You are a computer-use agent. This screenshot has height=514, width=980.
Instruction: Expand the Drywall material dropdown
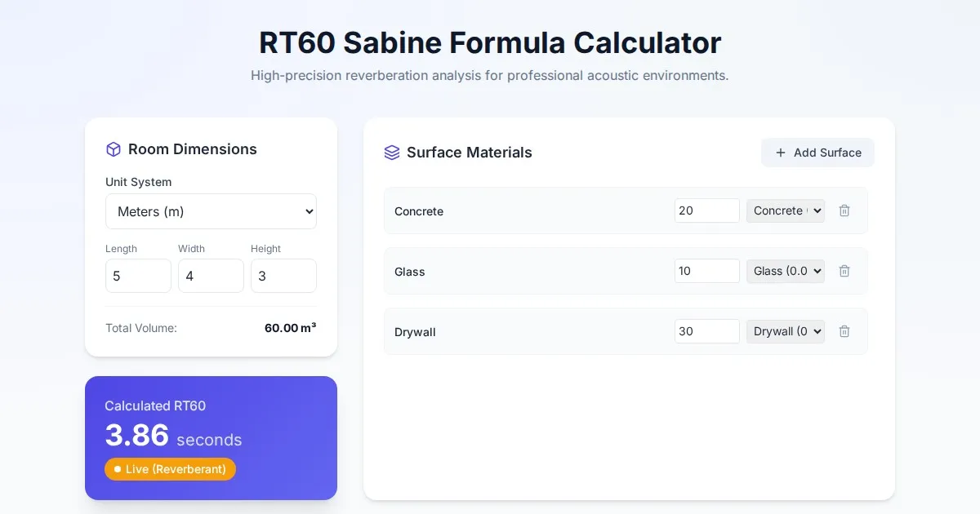click(785, 331)
